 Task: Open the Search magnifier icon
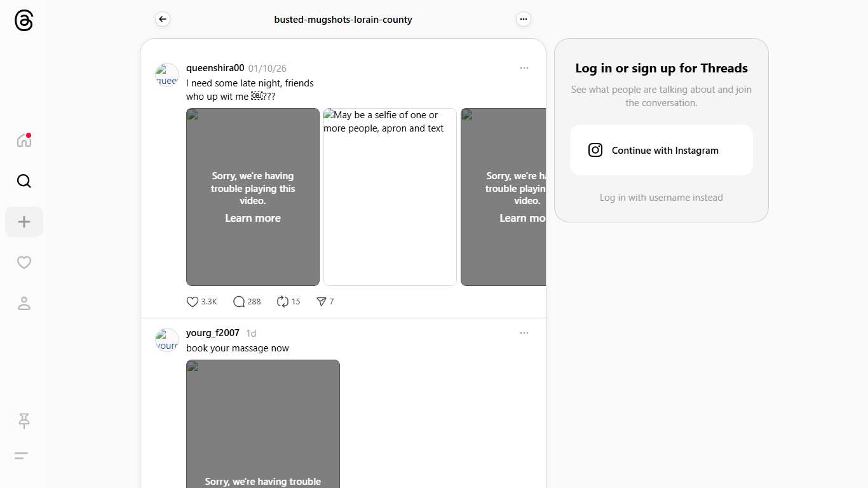click(x=24, y=181)
